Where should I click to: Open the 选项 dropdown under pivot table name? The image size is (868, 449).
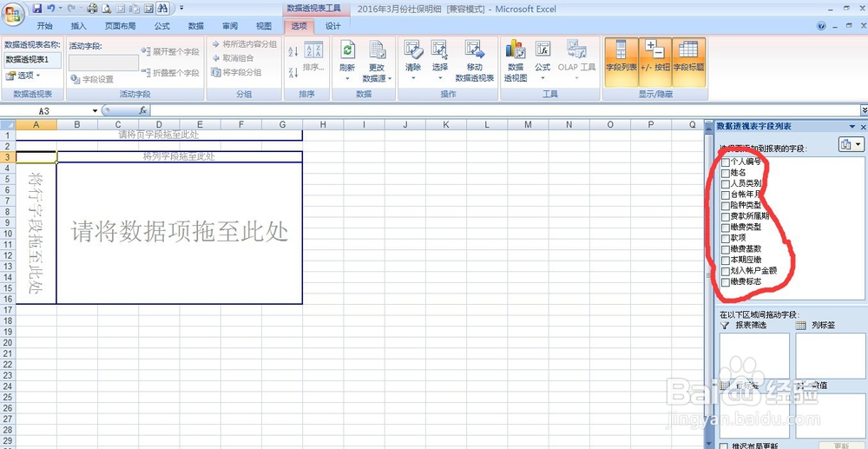click(23, 76)
